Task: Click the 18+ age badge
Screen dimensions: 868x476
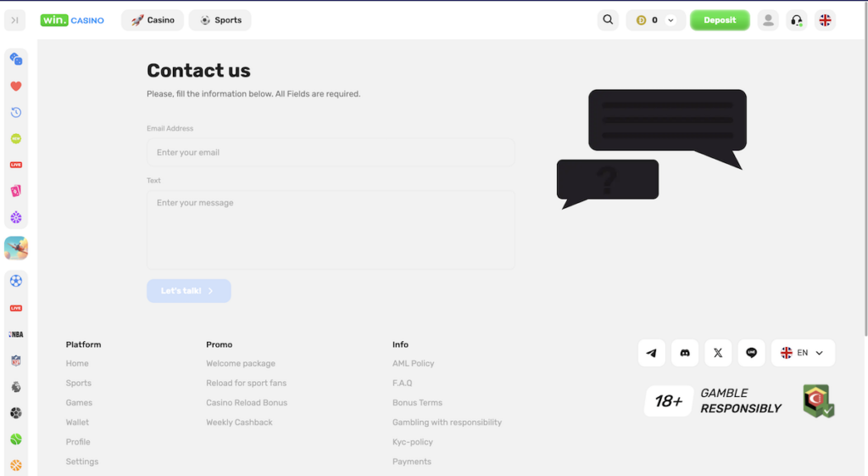Action: (x=669, y=400)
